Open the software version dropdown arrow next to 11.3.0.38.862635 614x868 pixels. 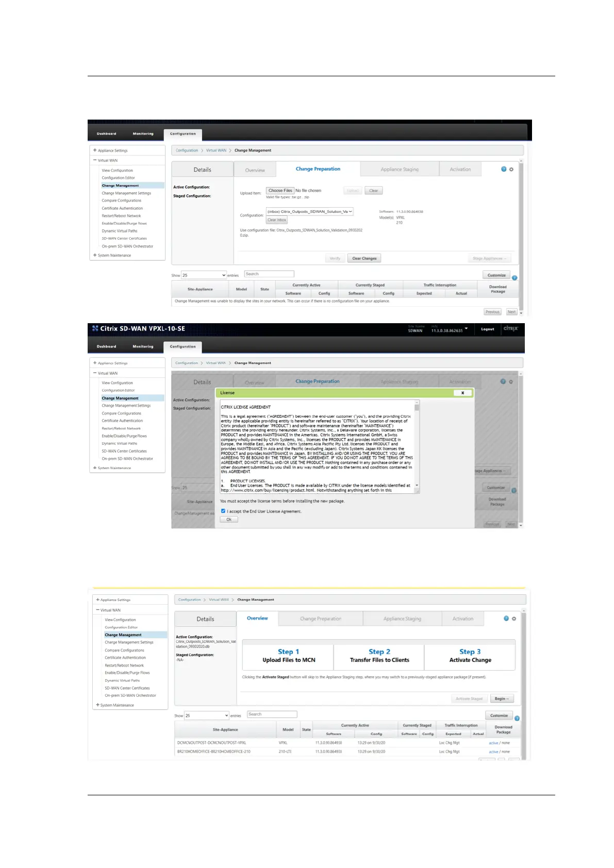click(x=467, y=328)
